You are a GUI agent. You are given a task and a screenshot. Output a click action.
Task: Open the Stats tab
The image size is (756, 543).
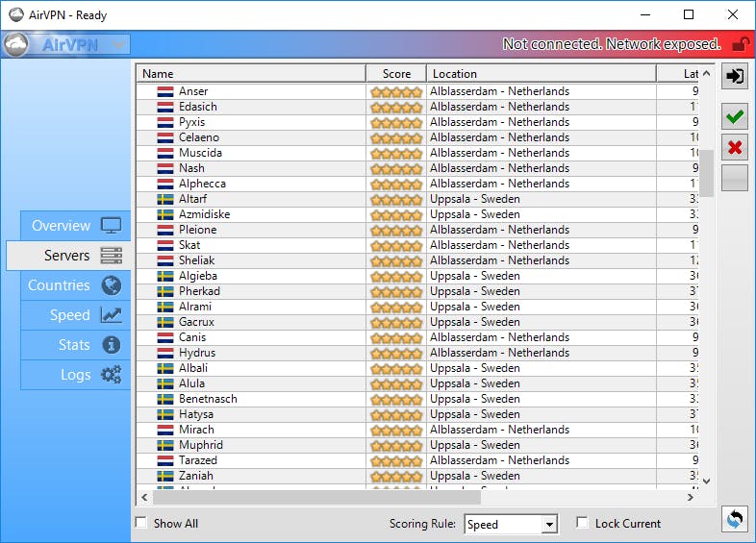pyautogui.click(x=76, y=345)
